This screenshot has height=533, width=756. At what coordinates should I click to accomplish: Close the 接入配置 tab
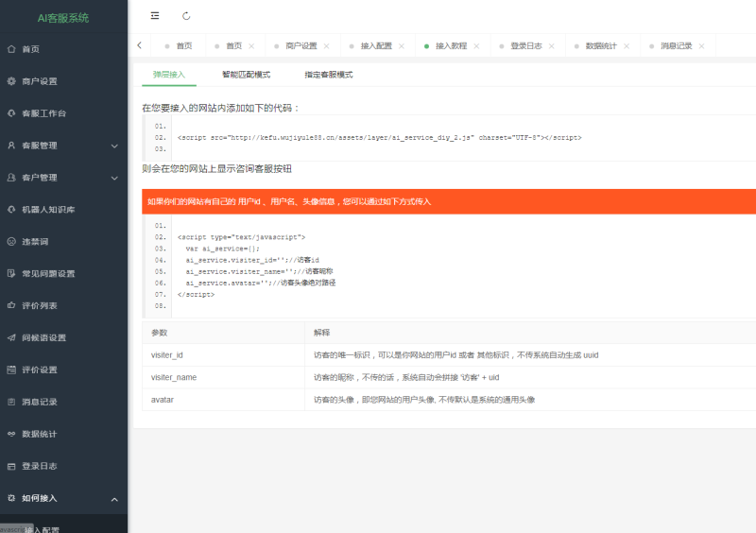(401, 45)
